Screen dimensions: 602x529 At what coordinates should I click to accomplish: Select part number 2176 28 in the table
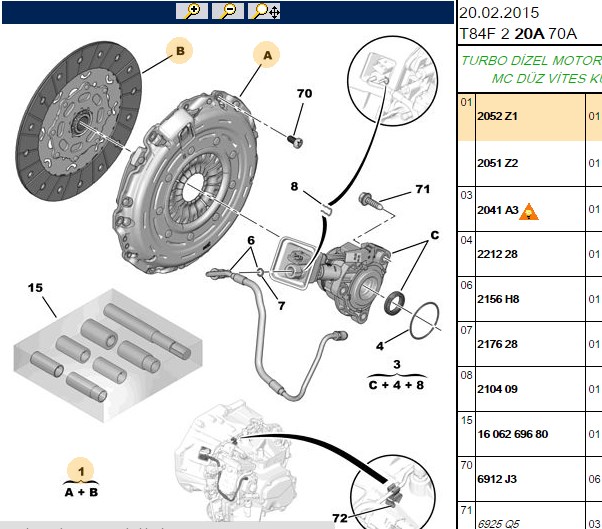pyautogui.click(x=497, y=344)
